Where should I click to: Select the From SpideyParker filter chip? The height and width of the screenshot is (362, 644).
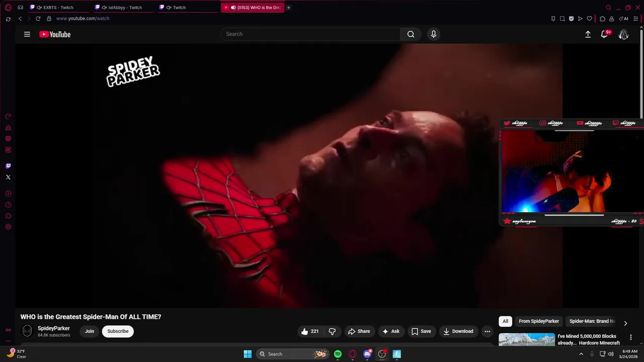pyautogui.click(x=539, y=321)
